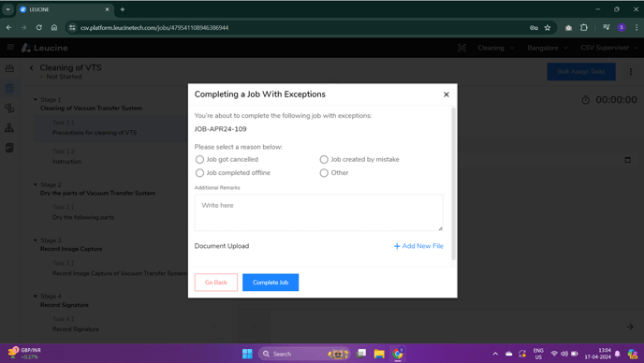Click the Add New File link
This screenshot has width=644, height=363.
pos(418,246)
